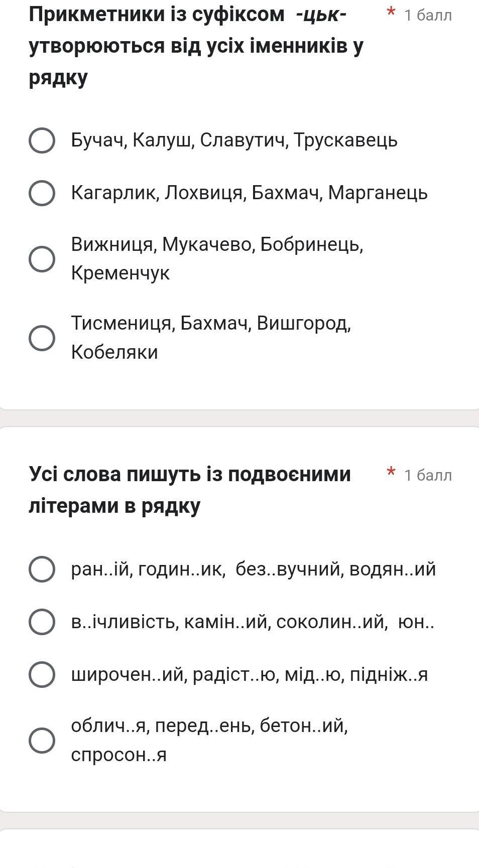Click answer text Тисмениця, Бахмач, Вишгород, Кобеляки

click(x=211, y=338)
